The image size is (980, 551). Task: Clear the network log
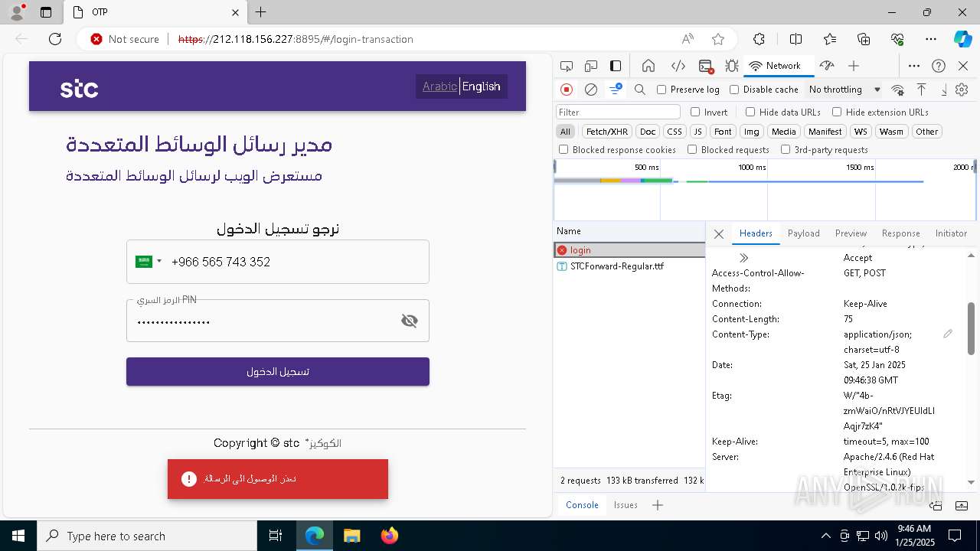click(591, 90)
